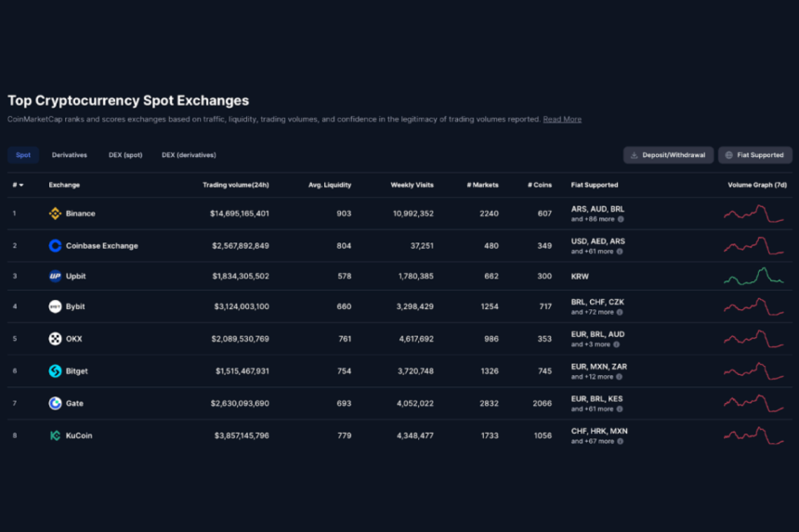
Task: Open the KuCoin exchange name link
Action: point(79,435)
